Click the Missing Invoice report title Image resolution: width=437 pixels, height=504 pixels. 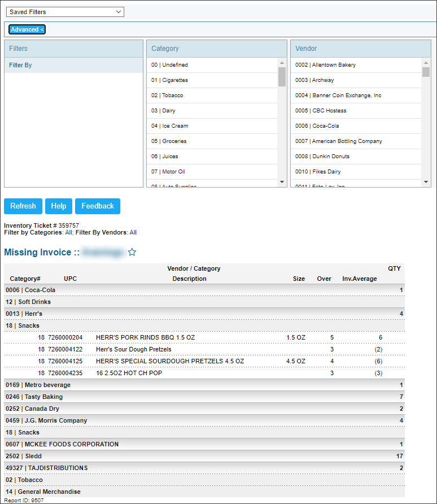tap(42, 253)
